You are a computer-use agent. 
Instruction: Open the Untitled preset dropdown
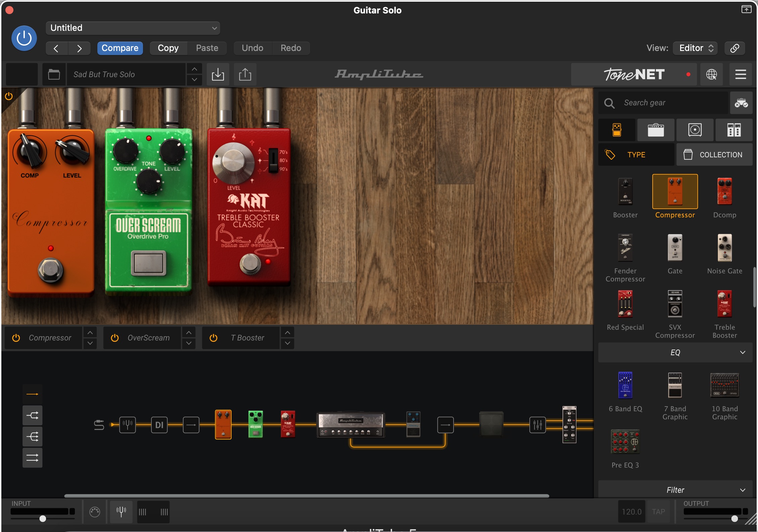[133, 28]
